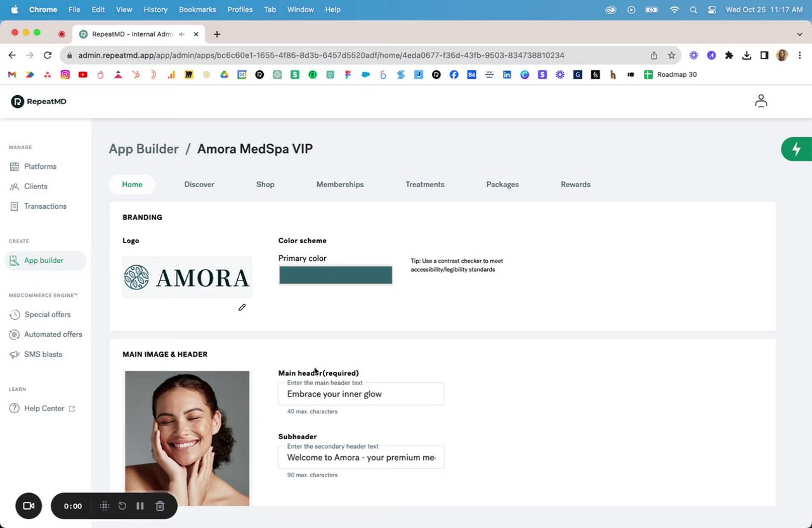
Task: Click the RepeatMD logo
Action: (39, 102)
